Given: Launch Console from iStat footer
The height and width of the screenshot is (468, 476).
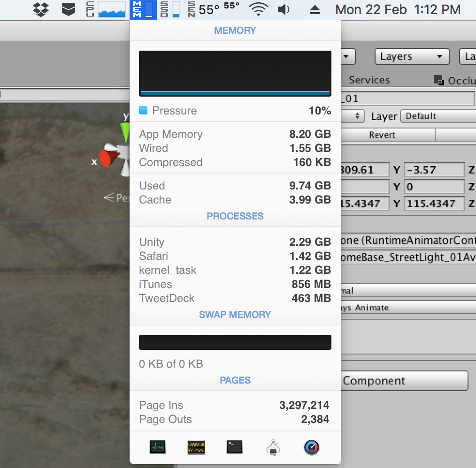Looking at the screenshot, I should [x=196, y=447].
